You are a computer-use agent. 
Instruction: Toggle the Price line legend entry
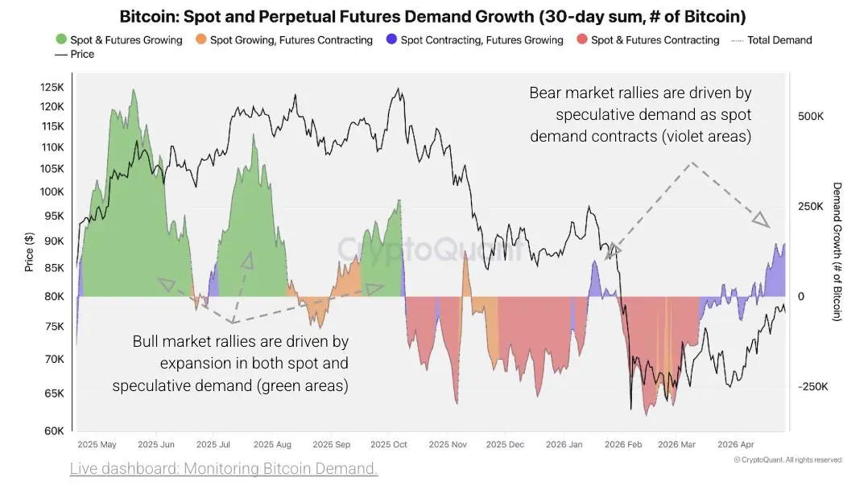[74, 54]
